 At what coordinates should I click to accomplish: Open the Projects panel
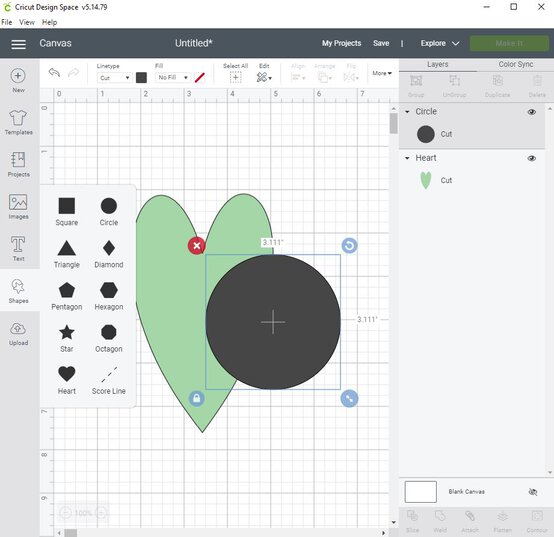(x=18, y=164)
